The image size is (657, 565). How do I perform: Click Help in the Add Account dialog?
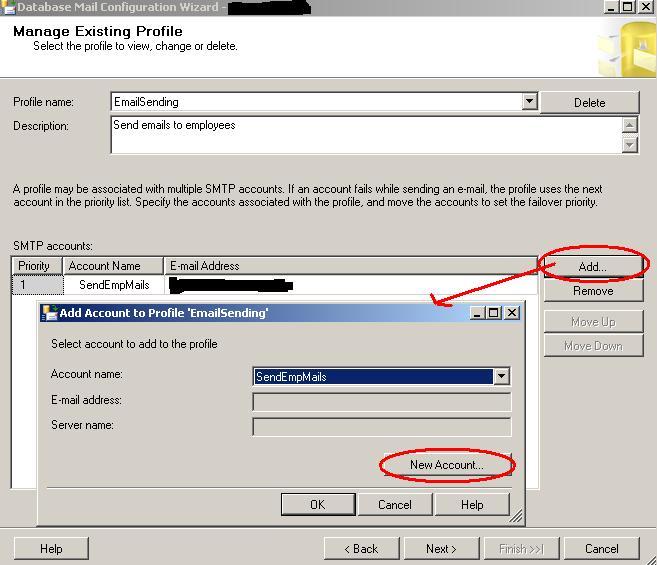pos(472,505)
